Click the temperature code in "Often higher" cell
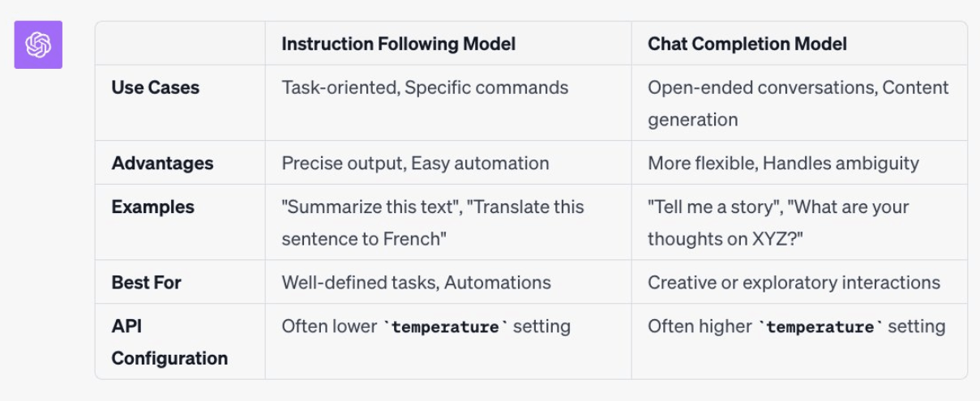This screenshot has height=401, width=980. click(x=819, y=327)
